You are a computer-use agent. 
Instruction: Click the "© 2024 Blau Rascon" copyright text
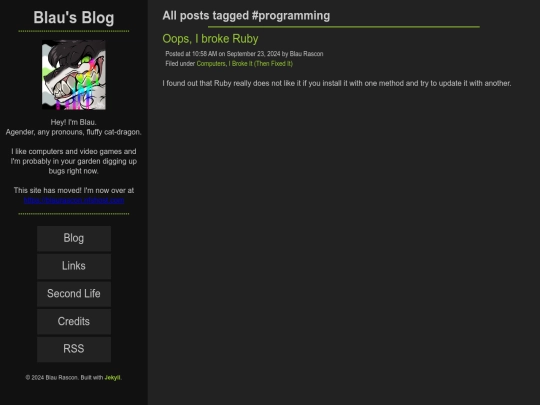[52, 377]
